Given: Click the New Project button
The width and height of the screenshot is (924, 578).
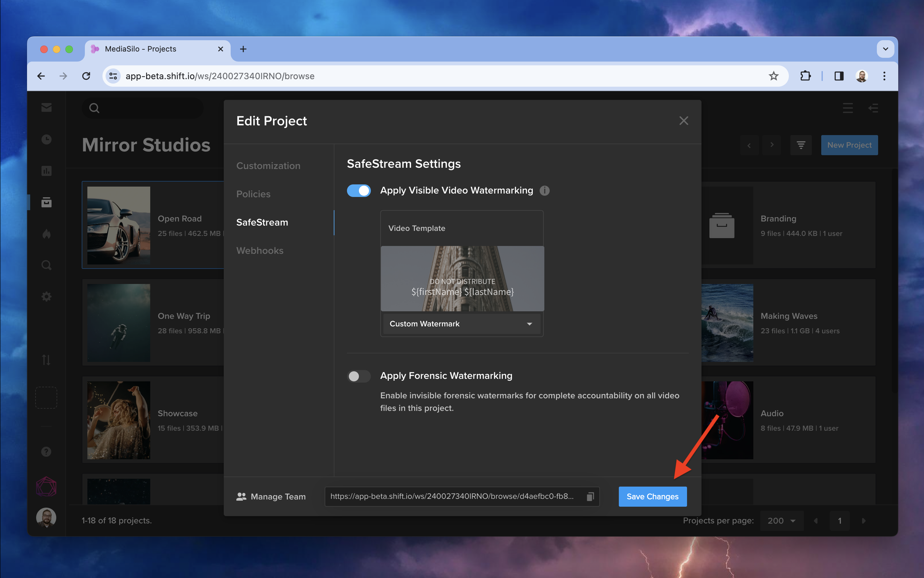Looking at the screenshot, I should click(x=850, y=145).
